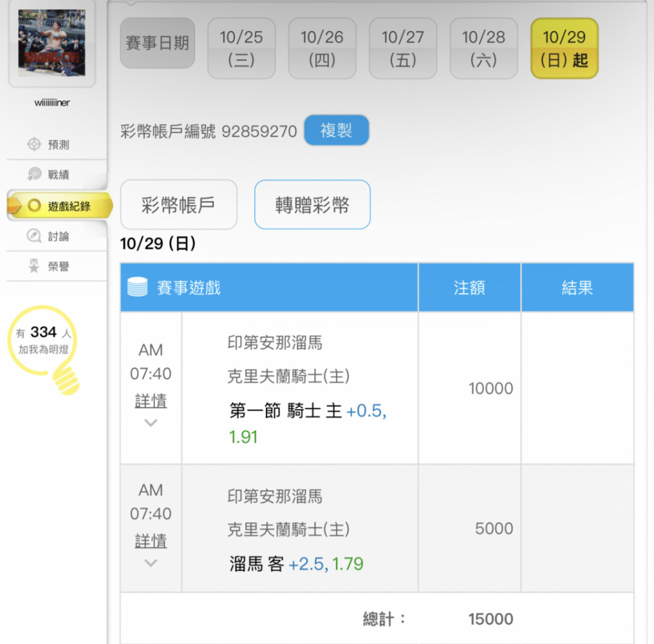Click the 討論 discussion icon in sidebar
The width and height of the screenshot is (654, 644).
[34, 236]
